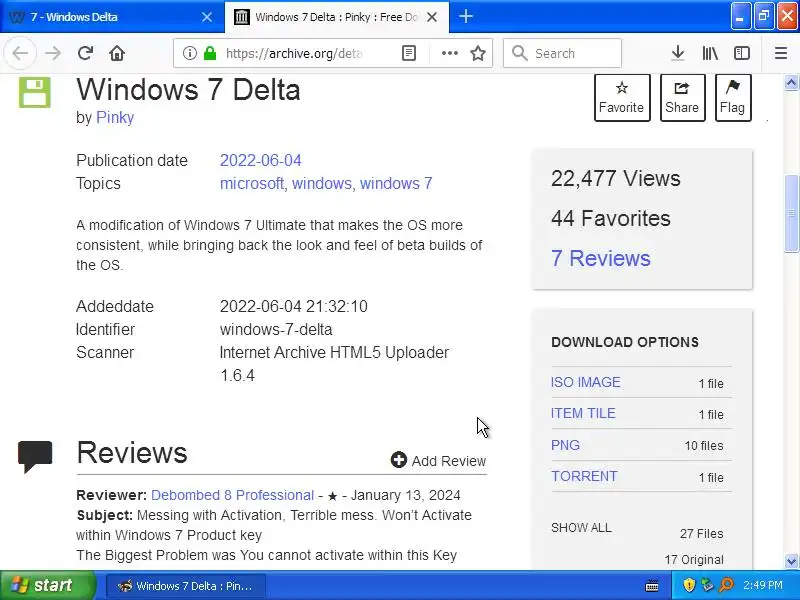This screenshot has width=800, height=600.
Task: Expand the ITEM TILE download option
Action: click(583, 413)
